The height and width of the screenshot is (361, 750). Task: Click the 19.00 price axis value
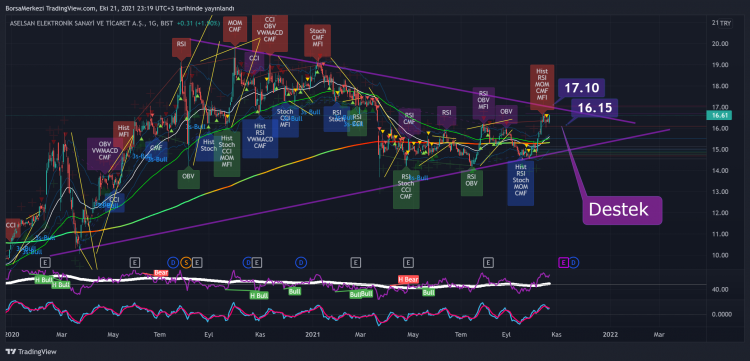(720, 65)
